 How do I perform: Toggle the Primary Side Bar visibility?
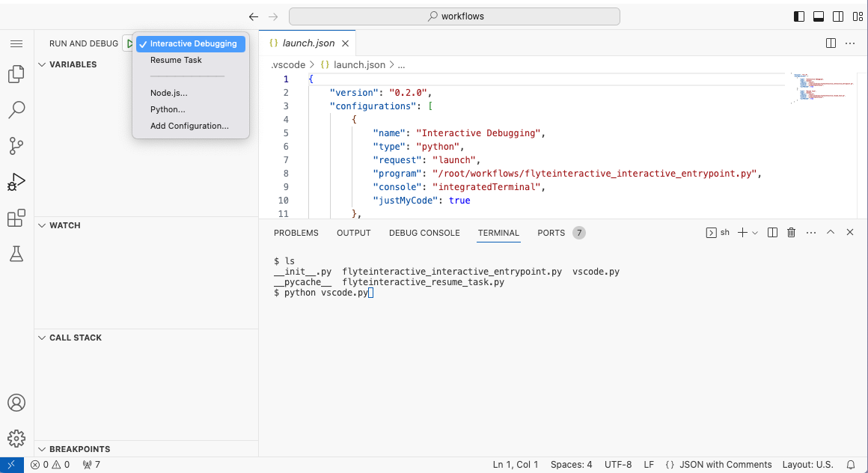tap(798, 15)
